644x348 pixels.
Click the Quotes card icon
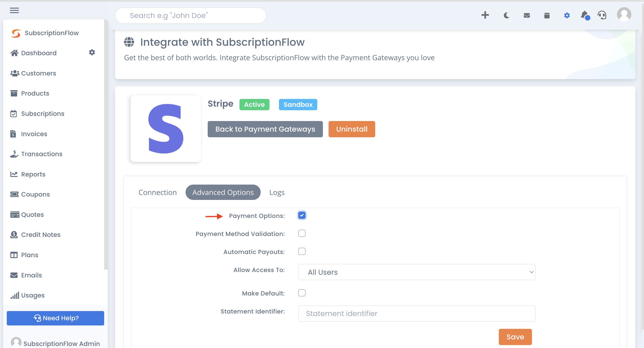(x=14, y=215)
